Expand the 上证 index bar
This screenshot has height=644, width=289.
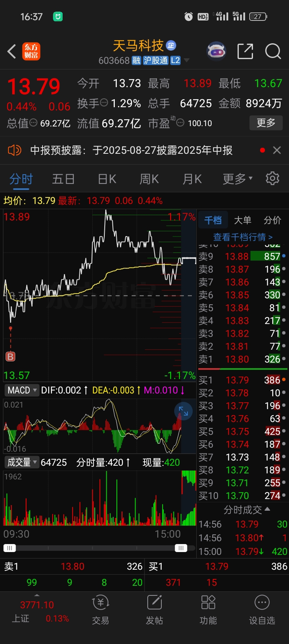click(x=37, y=595)
